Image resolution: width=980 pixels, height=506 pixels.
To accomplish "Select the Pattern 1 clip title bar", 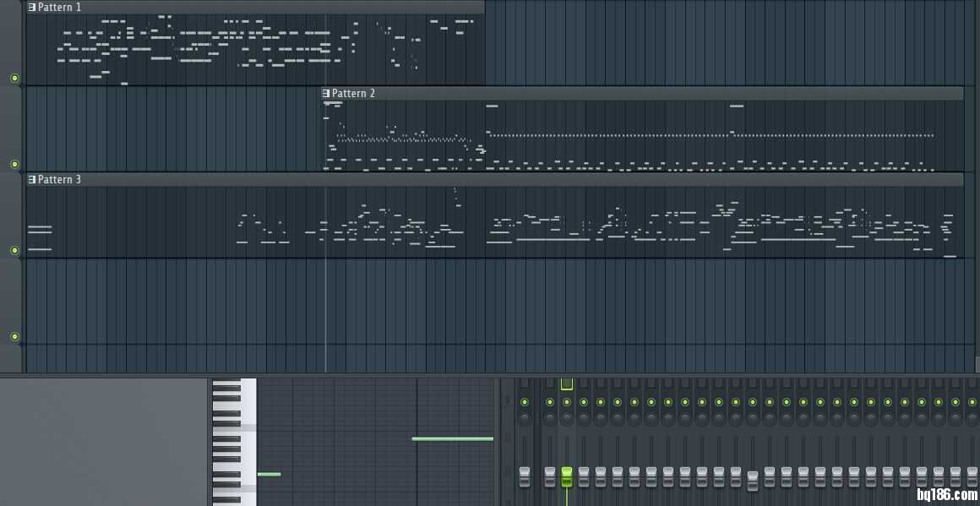I will tap(253, 7).
